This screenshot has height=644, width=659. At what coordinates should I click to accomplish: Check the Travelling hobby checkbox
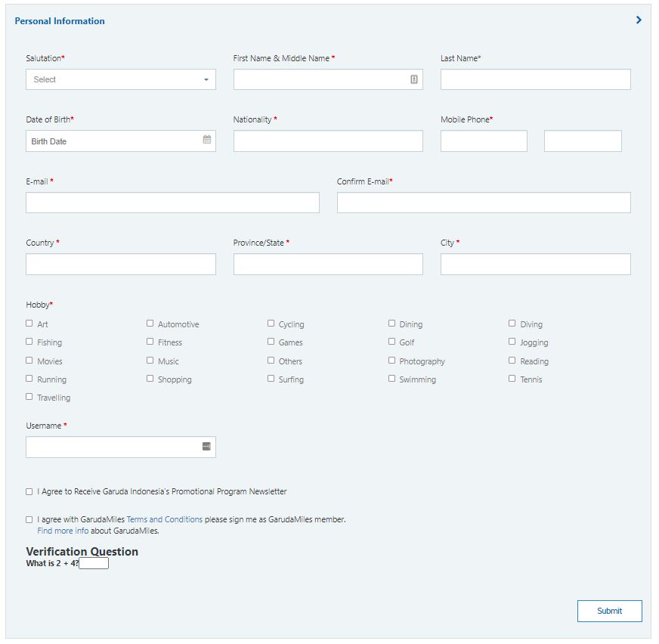click(x=29, y=396)
